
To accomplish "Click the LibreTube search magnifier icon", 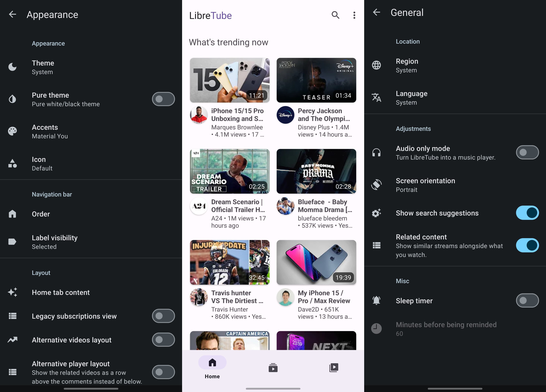I will tap(335, 15).
